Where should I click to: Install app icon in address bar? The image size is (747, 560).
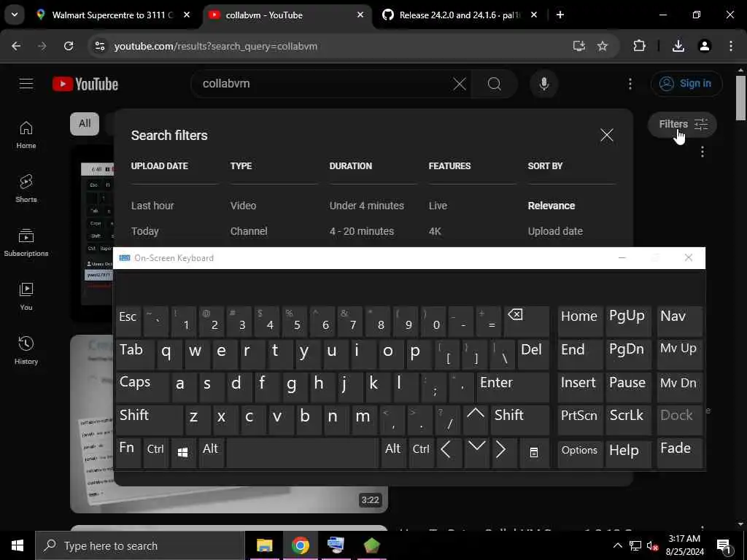point(578,46)
